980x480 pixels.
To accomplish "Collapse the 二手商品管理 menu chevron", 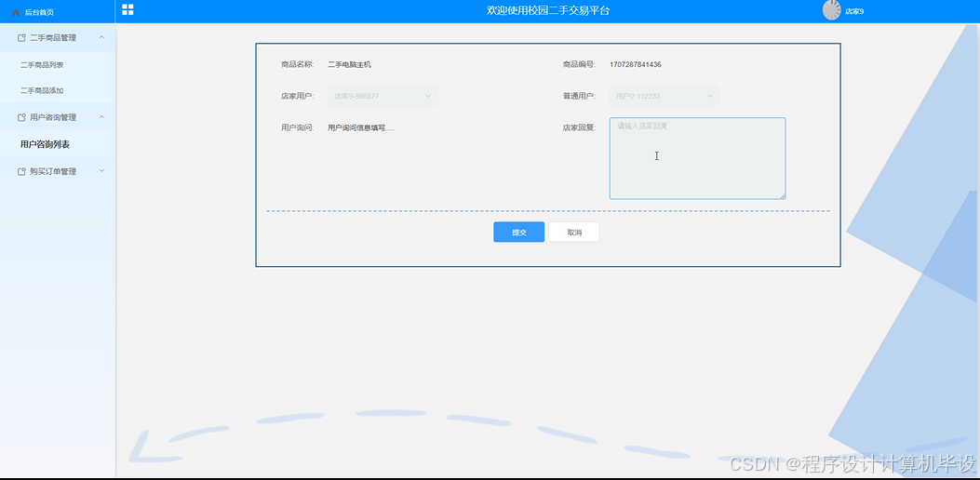I will [101, 37].
